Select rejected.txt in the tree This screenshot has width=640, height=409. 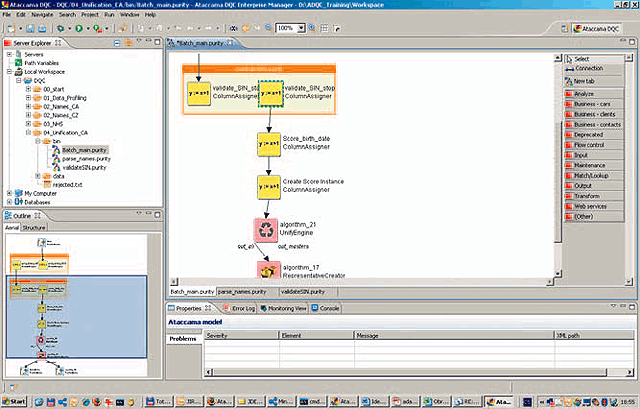[x=67, y=184]
